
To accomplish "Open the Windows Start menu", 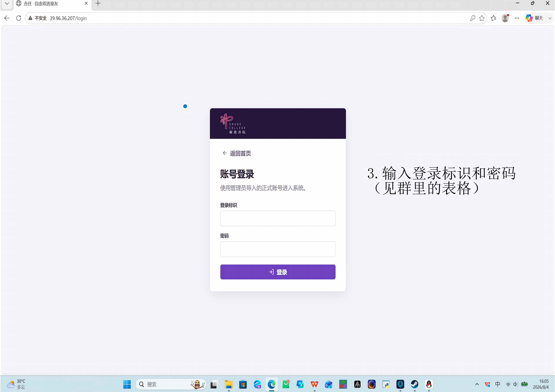I will (127, 384).
